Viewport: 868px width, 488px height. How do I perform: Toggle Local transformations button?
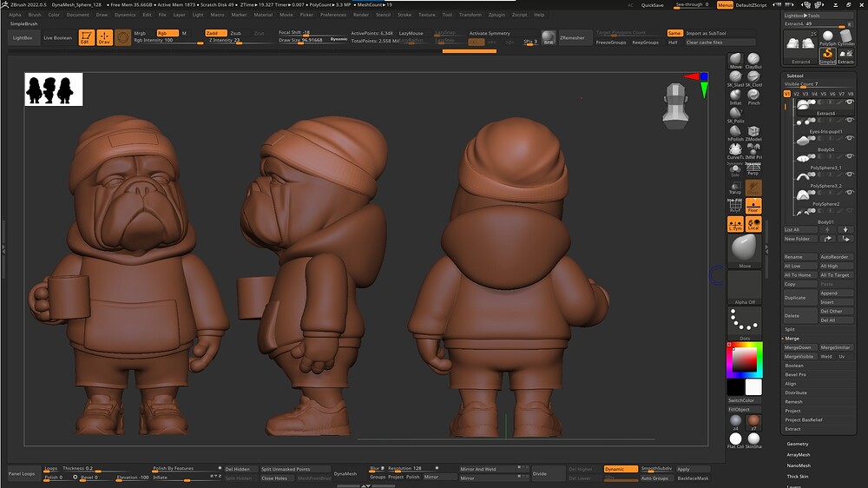point(753,224)
